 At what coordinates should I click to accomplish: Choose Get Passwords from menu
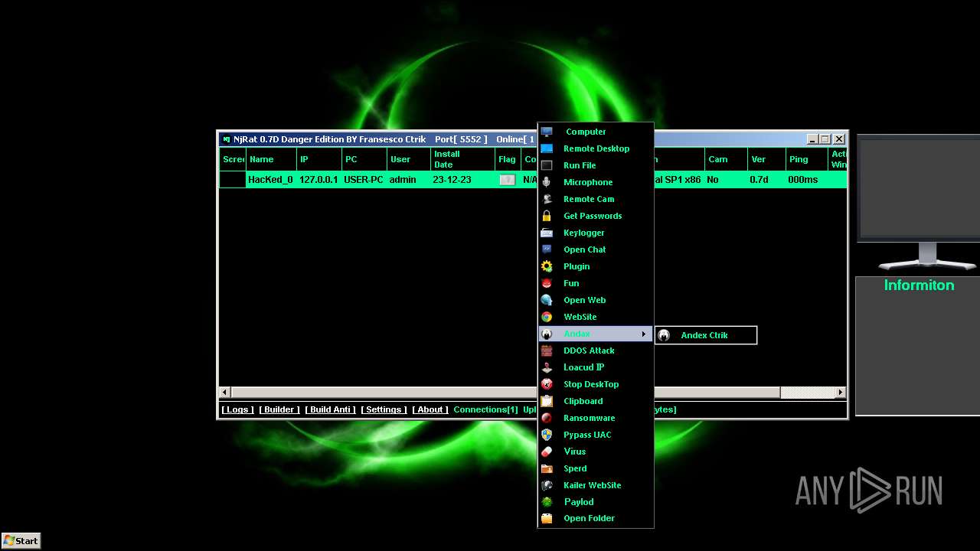(x=596, y=216)
